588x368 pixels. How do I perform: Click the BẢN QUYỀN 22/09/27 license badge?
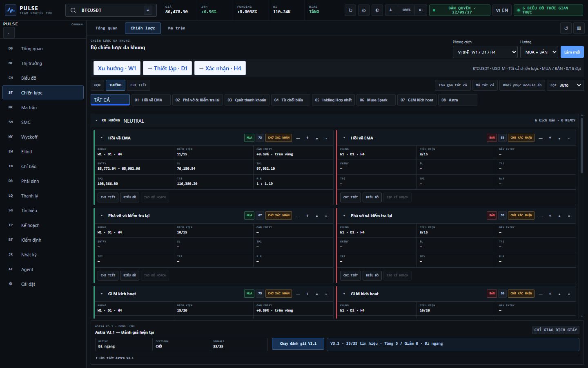coord(460,10)
